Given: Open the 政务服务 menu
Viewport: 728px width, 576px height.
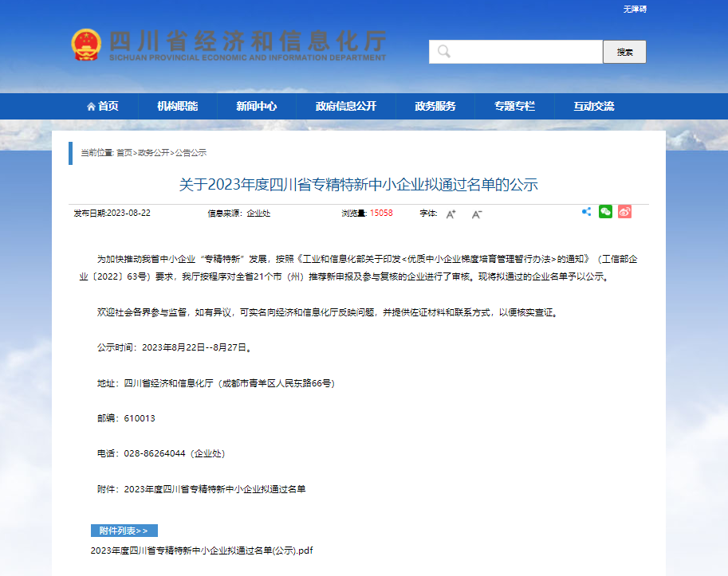Looking at the screenshot, I should 435,106.
